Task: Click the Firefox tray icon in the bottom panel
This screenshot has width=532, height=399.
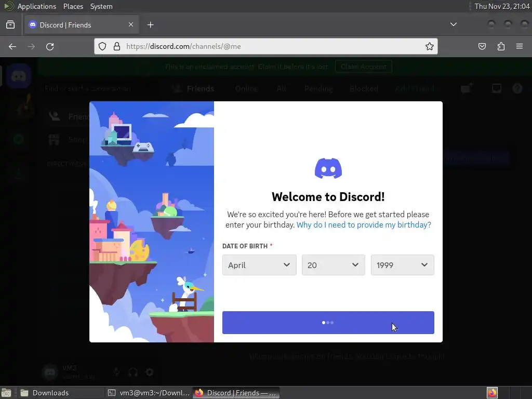Action: pyautogui.click(x=492, y=393)
